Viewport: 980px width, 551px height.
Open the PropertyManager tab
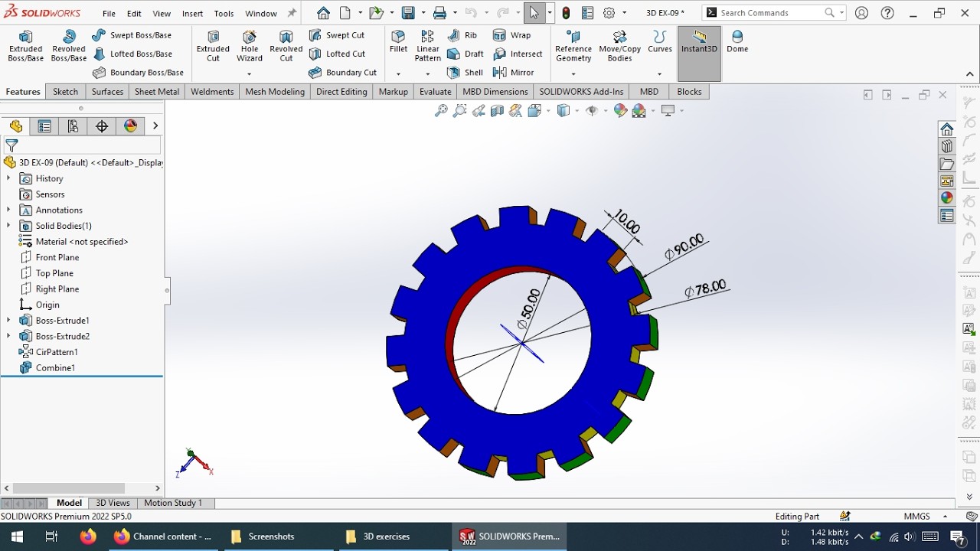44,126
